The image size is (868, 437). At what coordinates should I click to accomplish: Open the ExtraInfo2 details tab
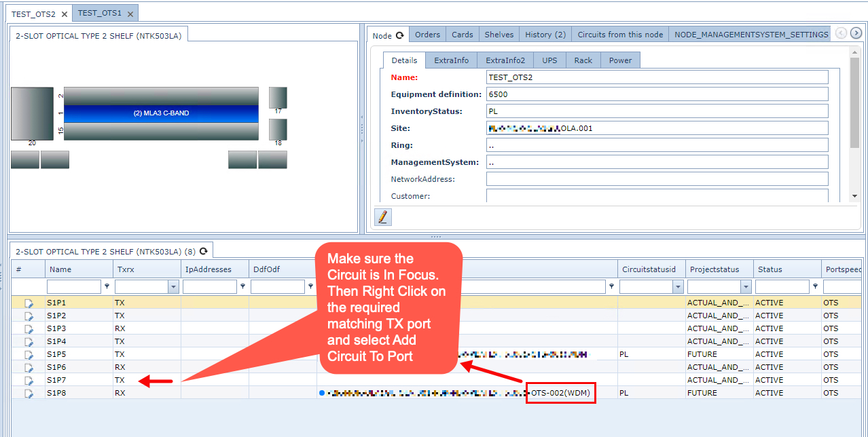tap(505, 60)
